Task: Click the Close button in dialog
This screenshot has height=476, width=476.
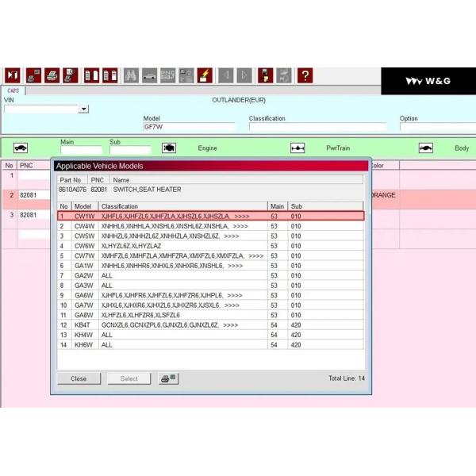Action: 79,378
